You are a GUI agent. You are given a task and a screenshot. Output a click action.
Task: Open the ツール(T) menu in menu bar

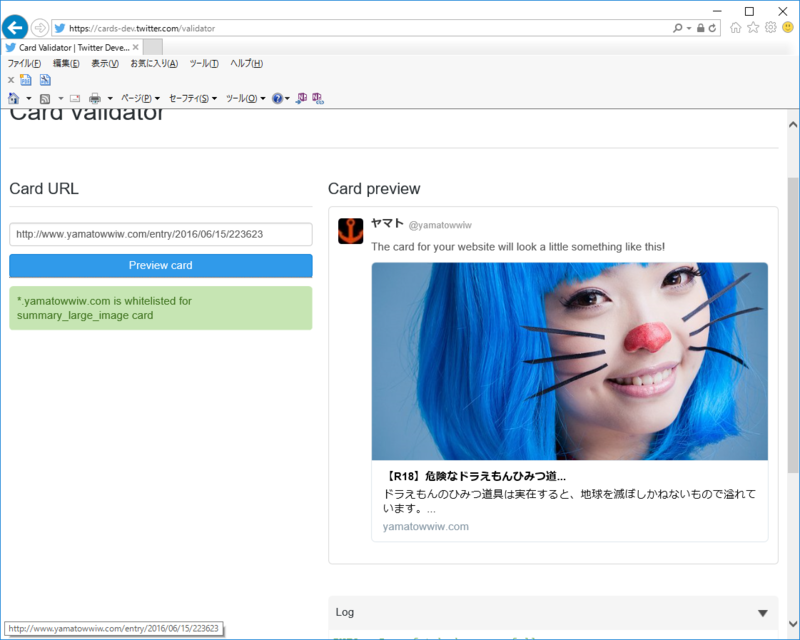[204, 63]
